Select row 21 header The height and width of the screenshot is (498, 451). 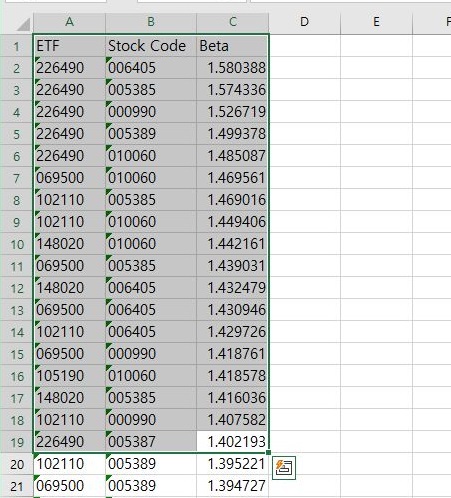(x=17, y=486)
